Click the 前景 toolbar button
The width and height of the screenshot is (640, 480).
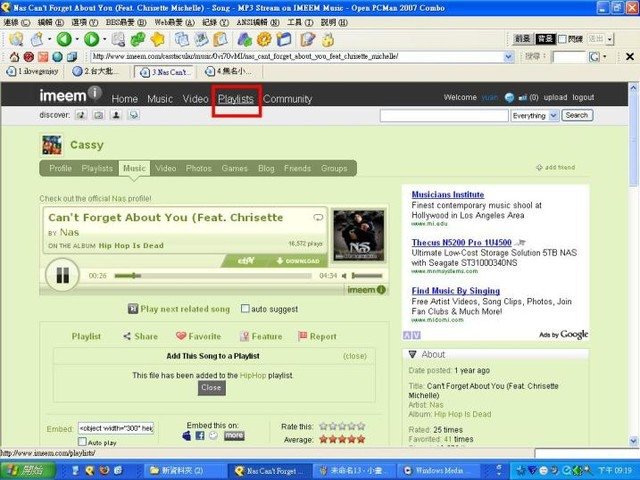[x=522, y=39]
